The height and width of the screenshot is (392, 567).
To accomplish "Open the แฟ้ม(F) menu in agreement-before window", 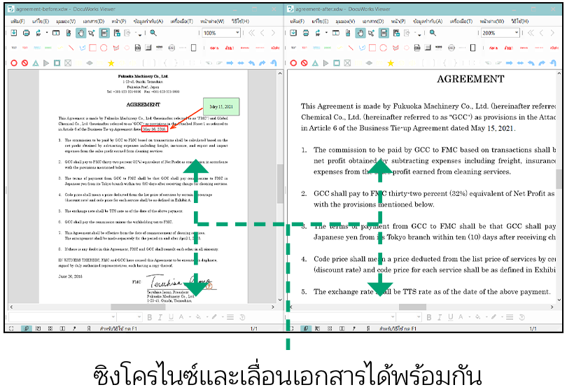I will (x=19, y=21).
